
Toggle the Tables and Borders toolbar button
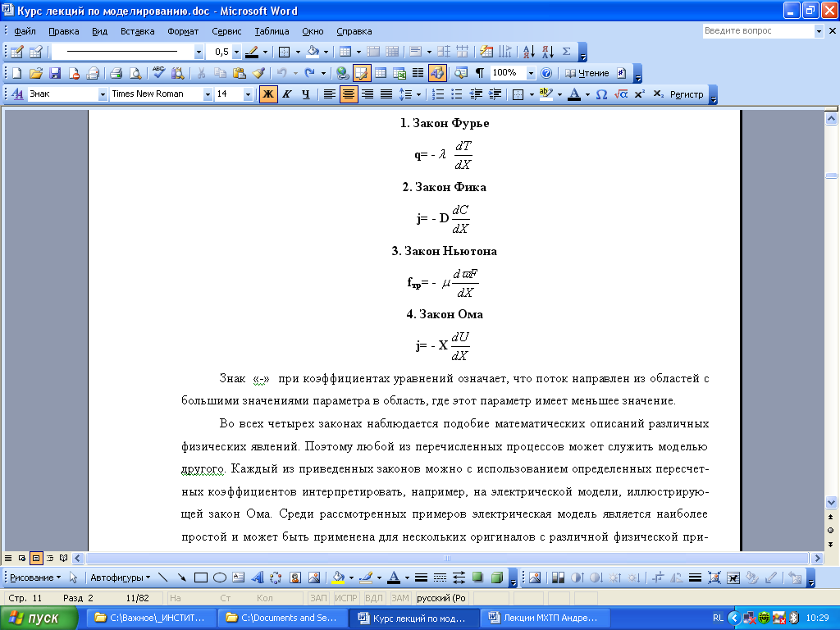pyautogui.click(x=362, y=73)
